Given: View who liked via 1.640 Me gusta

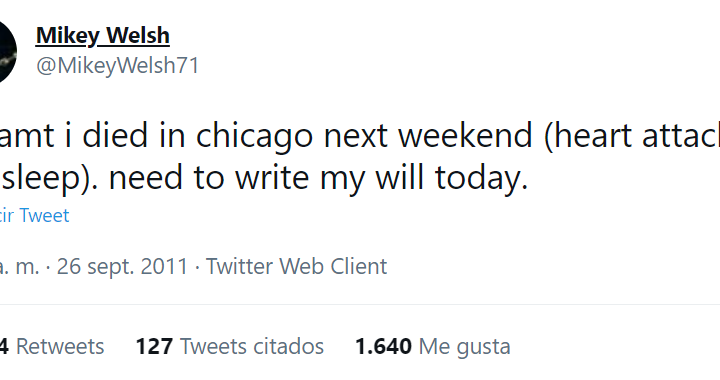Looking at the screenshot, I should pyautogui.click(x=433, y=346).
